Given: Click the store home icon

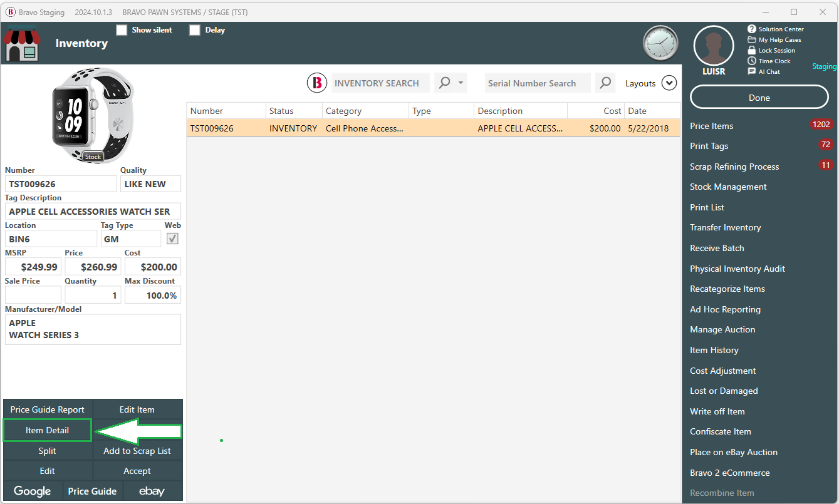Looking at the screenshot, I should click(x=21, y=44).
